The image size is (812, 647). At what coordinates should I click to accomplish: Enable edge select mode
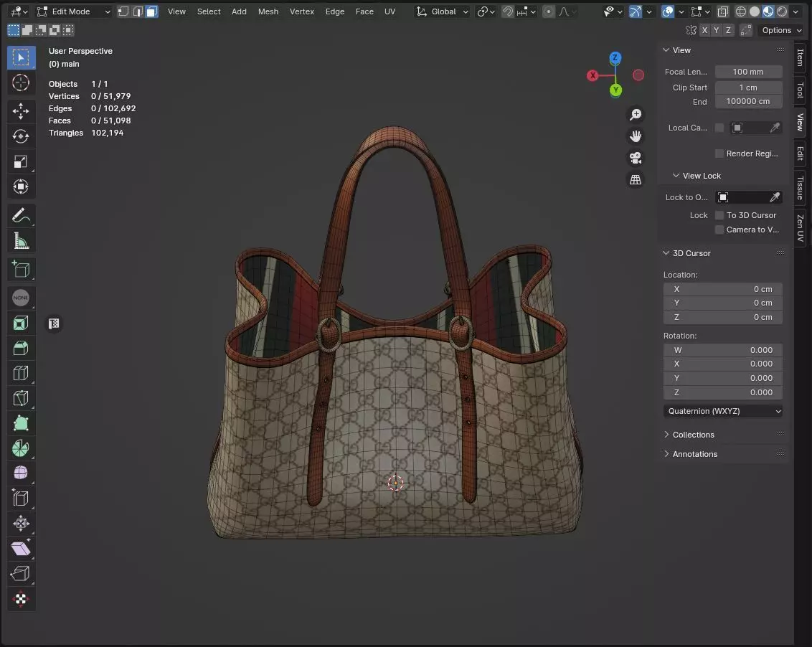point(137,11)
